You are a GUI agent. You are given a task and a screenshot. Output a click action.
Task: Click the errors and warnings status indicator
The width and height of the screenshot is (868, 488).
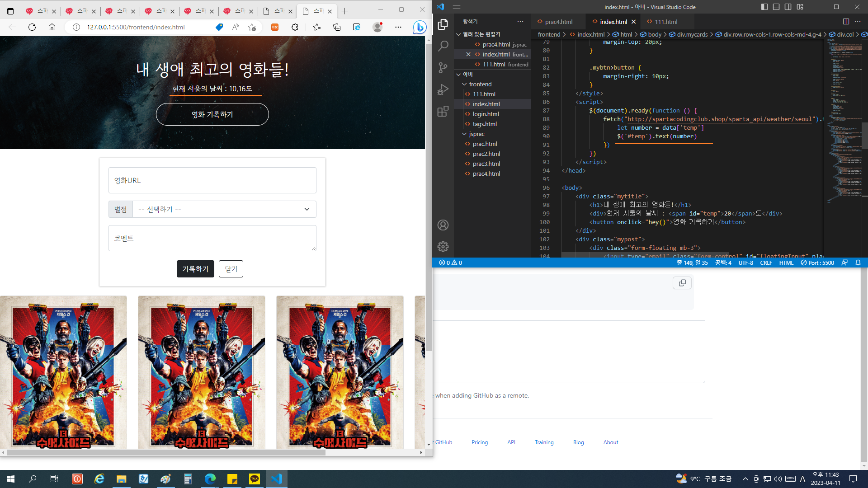click(451, 263)
